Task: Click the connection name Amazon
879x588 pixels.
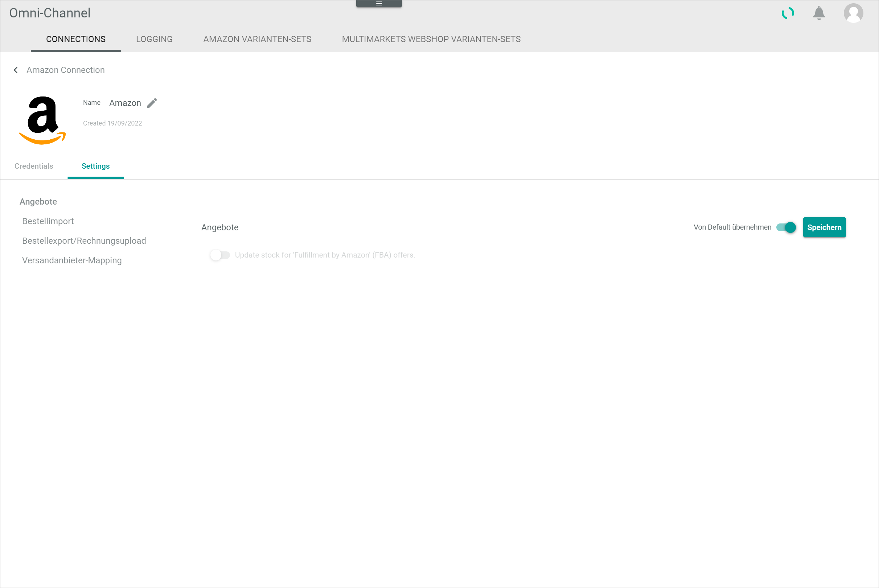Action: (x=125, y=103)
